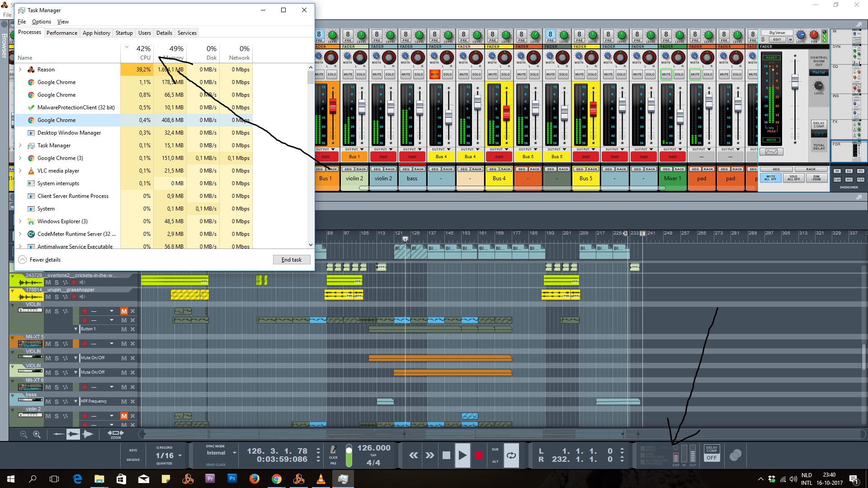Expand Google Chrome (3) process group
Screen dimensions: 868x488
[20, 158]
